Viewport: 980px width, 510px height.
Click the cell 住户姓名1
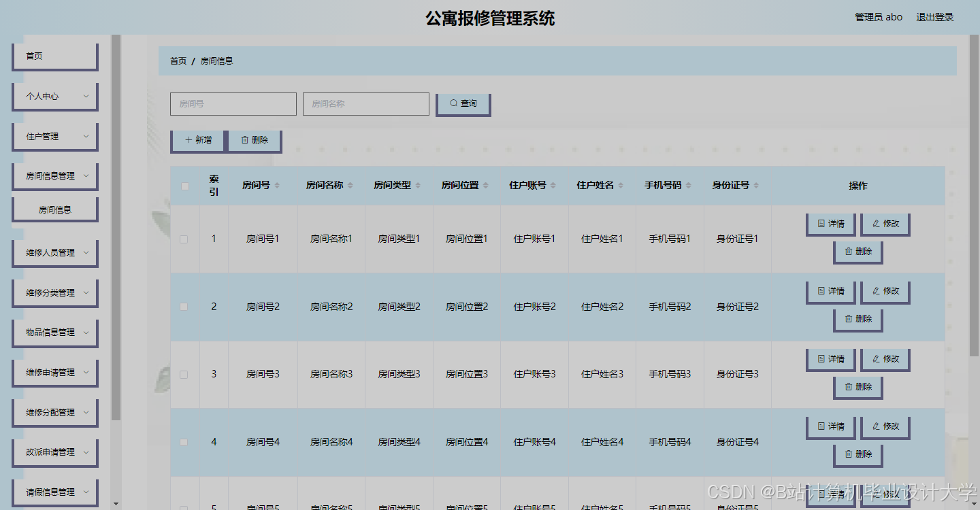pyautogui.click(x=602, y=239)
